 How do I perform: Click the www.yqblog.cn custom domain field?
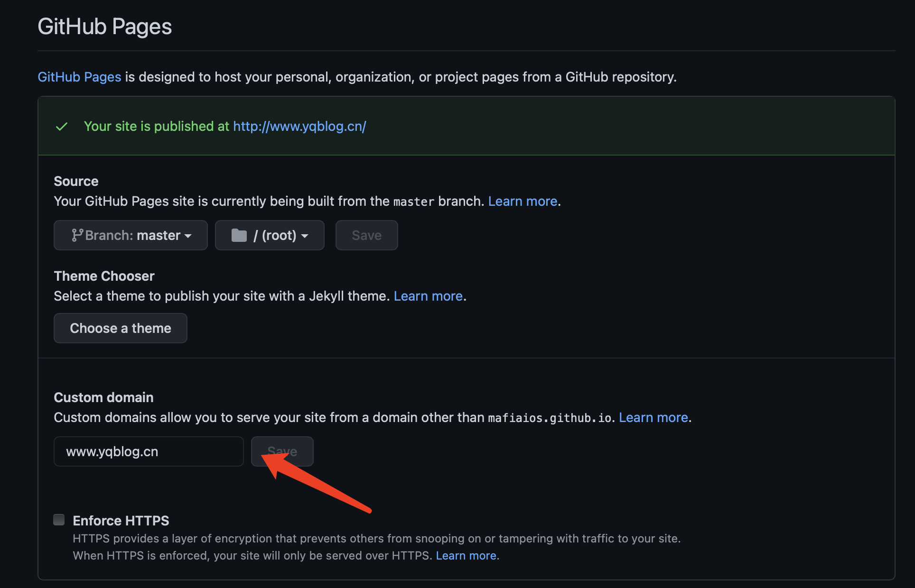click(x=149, y=451)
